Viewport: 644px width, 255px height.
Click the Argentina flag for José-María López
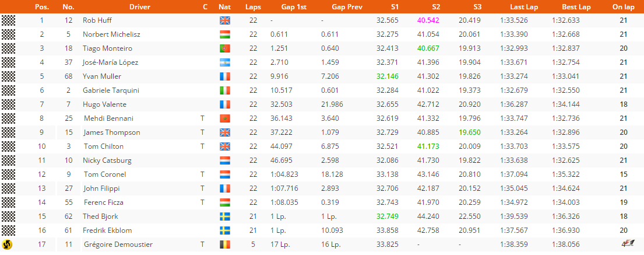(x=226, y=62)
